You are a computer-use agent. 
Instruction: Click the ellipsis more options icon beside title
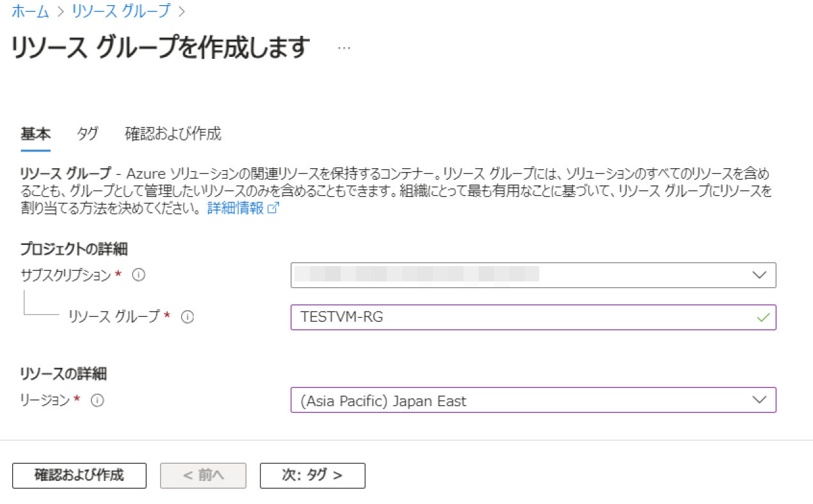pos(344,49)
